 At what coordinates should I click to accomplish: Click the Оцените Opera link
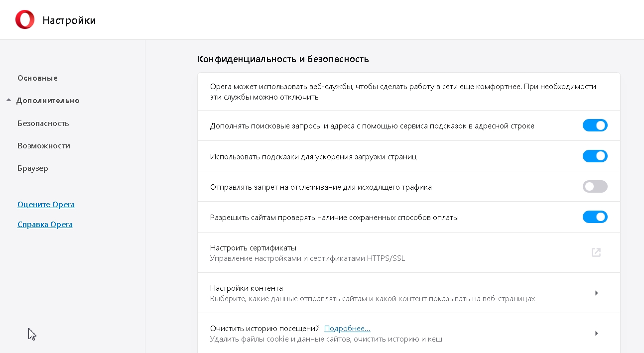tap(46, 205)
